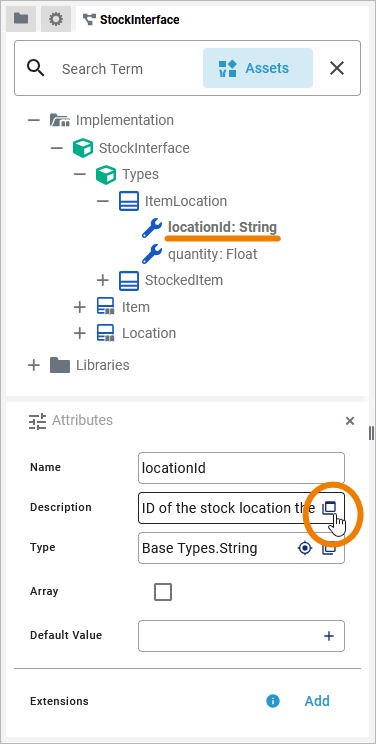Expand the Libraries folder
Screen dimensions: 376x744
tap(34, 365)
